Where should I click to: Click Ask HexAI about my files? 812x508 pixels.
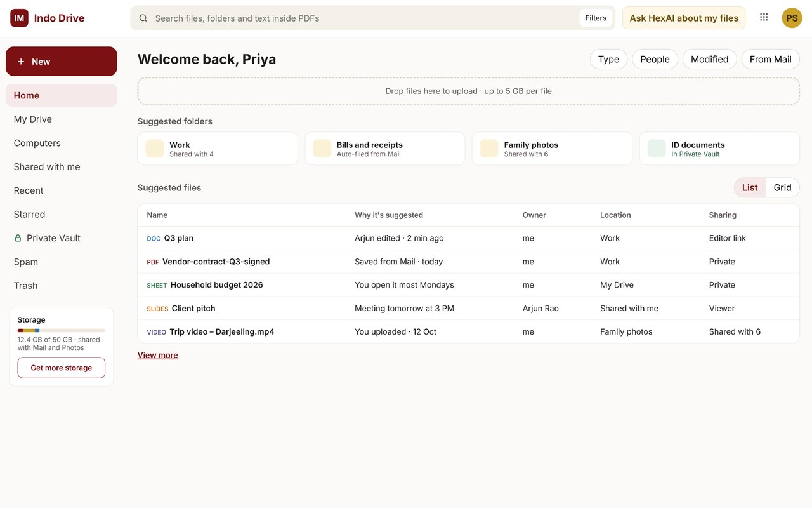[684, 18]
